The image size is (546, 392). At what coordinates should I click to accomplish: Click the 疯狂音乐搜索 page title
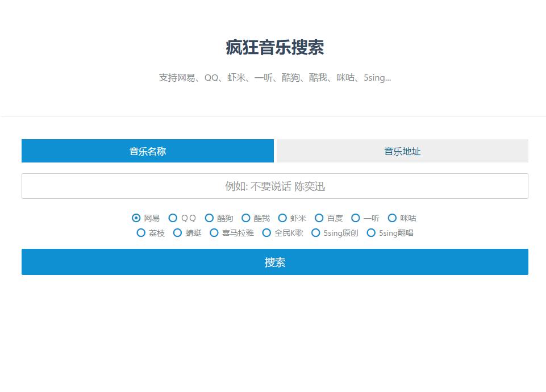275,48
